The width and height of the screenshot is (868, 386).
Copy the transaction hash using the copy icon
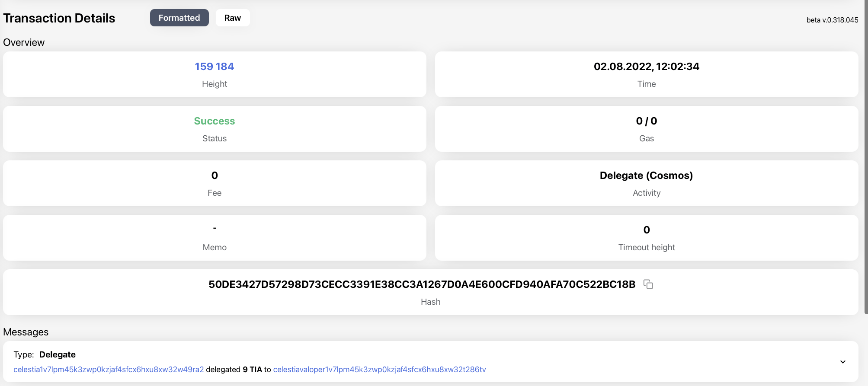click(648, 284)
